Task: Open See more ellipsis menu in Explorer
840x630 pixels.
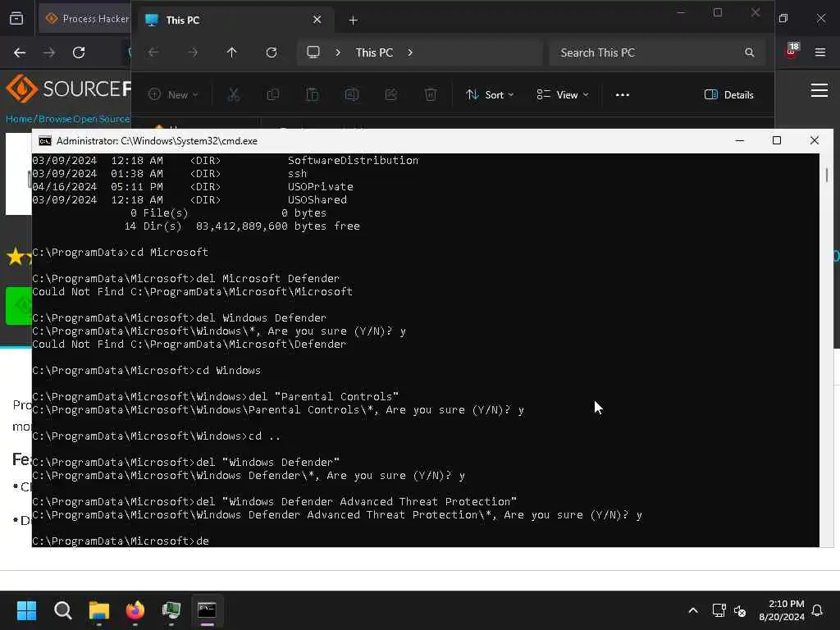Action: (623, 95)
